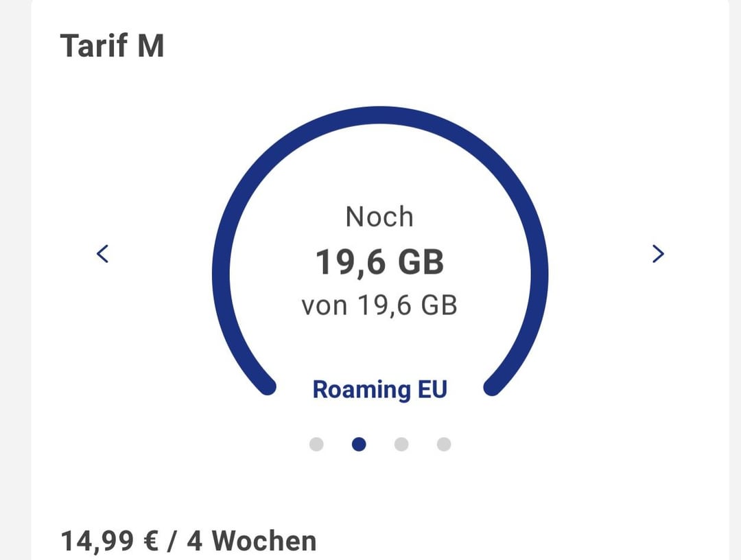
Task: Go to previous data usage card
Action: click(102, 254)
